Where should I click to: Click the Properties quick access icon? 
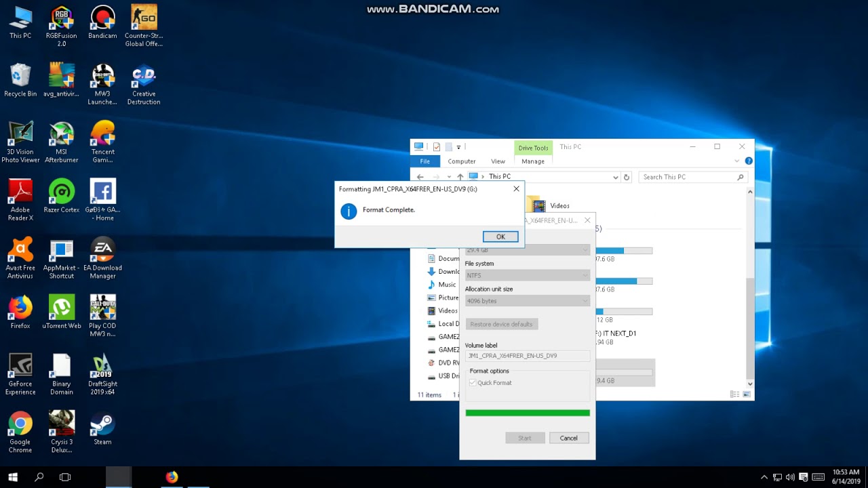point(437,147)
